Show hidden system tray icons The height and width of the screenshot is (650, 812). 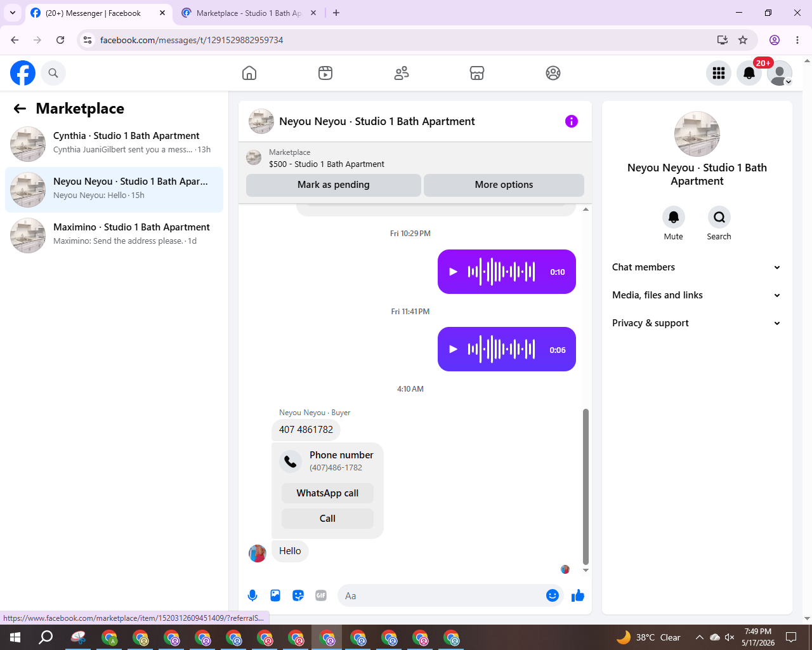[x=700, y=637]
